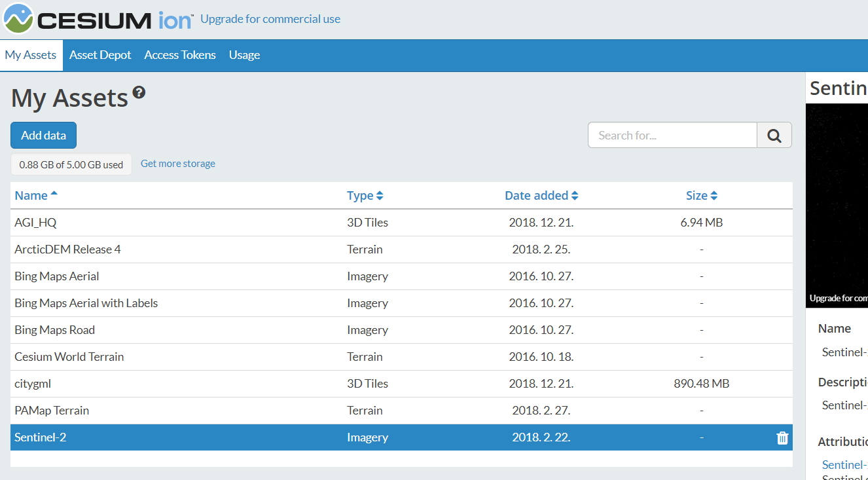The height and width of the screenshot is (480, 868).
Task: Select the Bing Maps Road asset
Action: 401,330
